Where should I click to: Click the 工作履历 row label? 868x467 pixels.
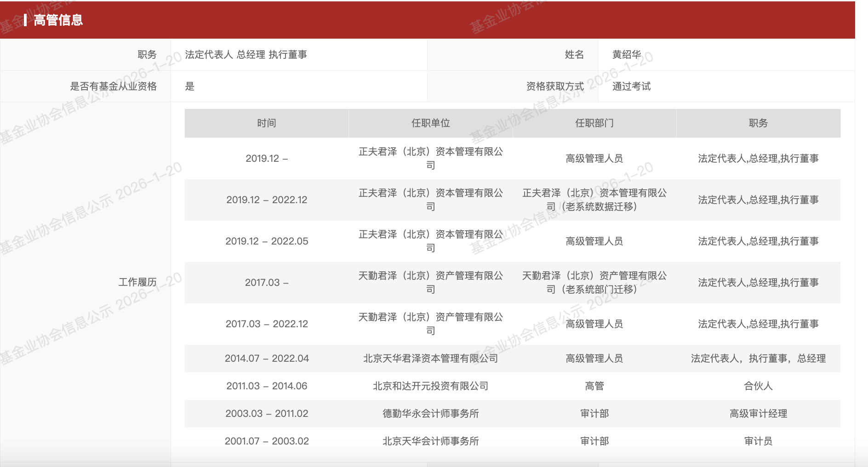point(137,282)
